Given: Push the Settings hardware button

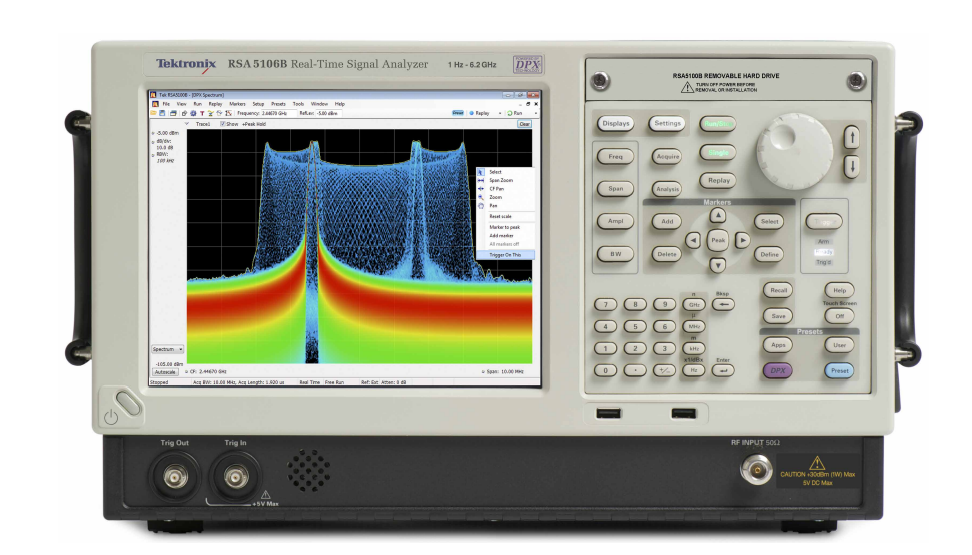Looking at the screenshot, I should click(668, 123).
